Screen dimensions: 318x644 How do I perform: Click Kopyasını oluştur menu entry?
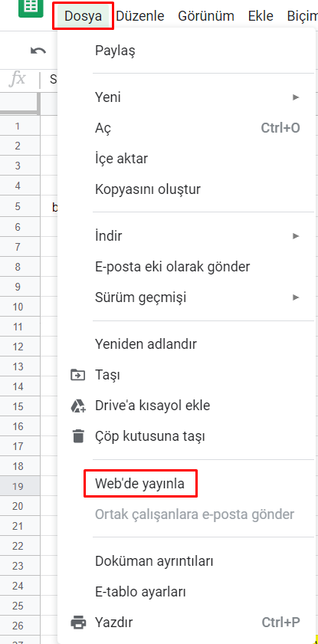point(148,189)
